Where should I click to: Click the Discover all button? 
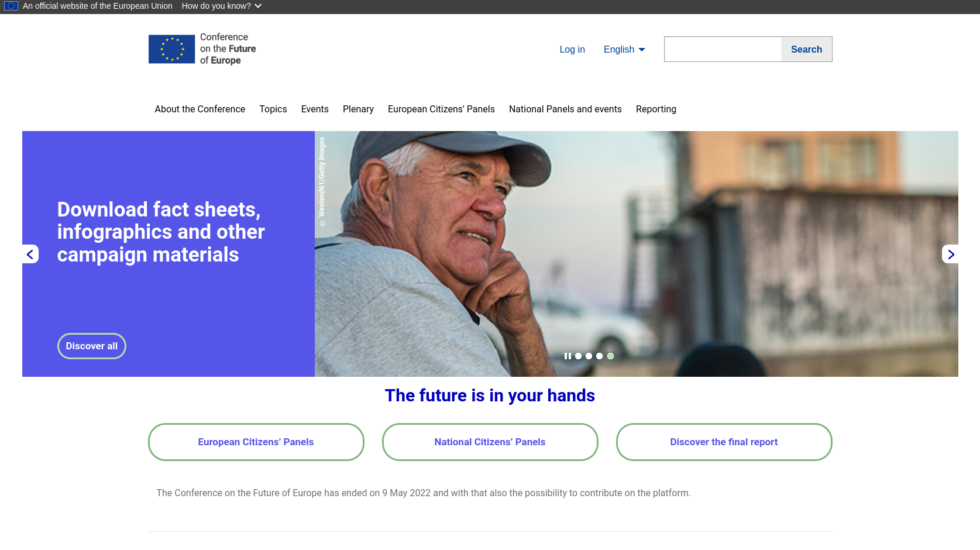[x=91, y=346]
